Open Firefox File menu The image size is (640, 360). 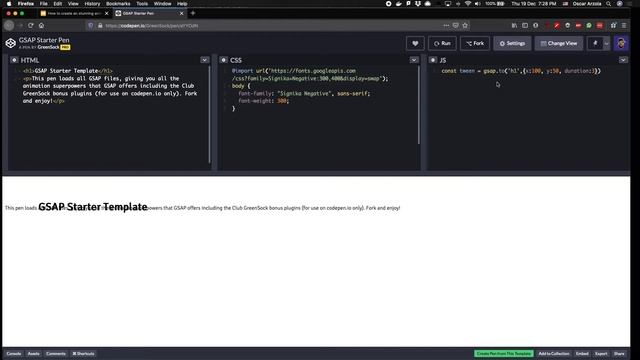pyautogui.click(x=43, y=4)
